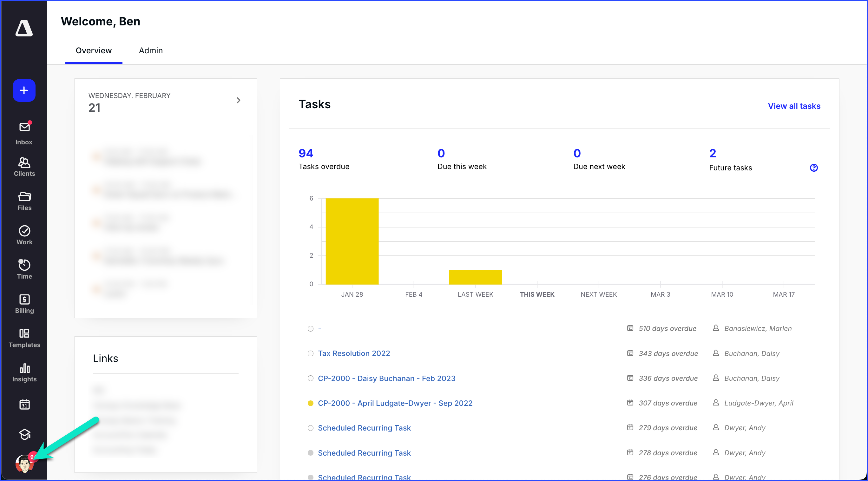Toggle status circle for the dash-titled task
The image size is (868, 481).
click(x=310, y=329)
